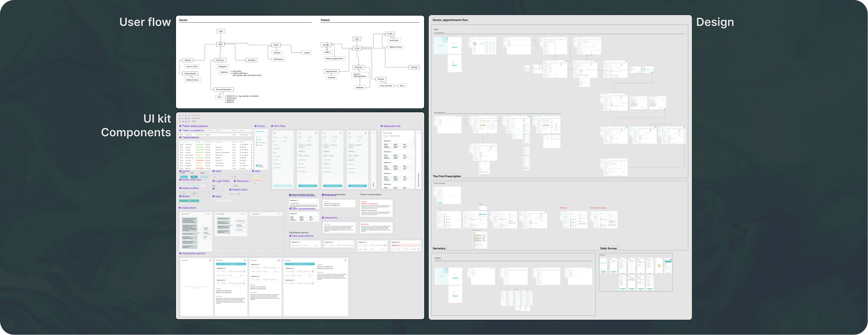Click the Login-Filled component icon
Viewport: 868px width, 335px height.
214,181
